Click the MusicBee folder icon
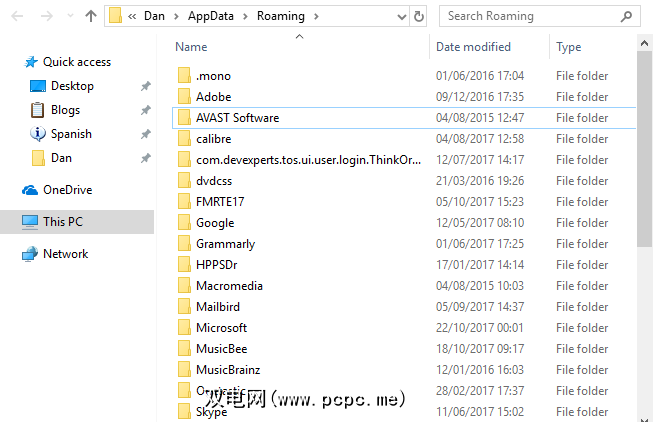This screenshot has width=653, height=422. point(184,349)
